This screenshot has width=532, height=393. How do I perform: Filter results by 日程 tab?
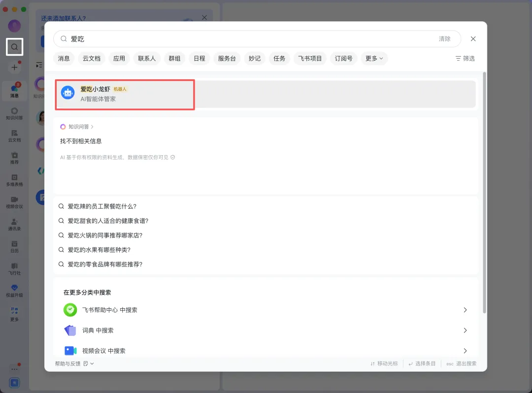click(199, 58)
